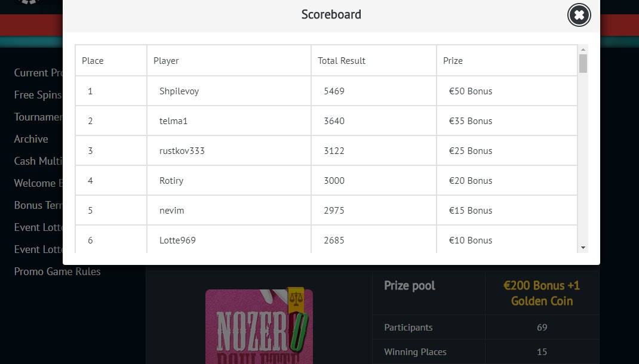Image resolution: width=639 pixels, height=364 pixels.
Task: Click the scales badge on the roulette thumbnail
Action: 296,297
